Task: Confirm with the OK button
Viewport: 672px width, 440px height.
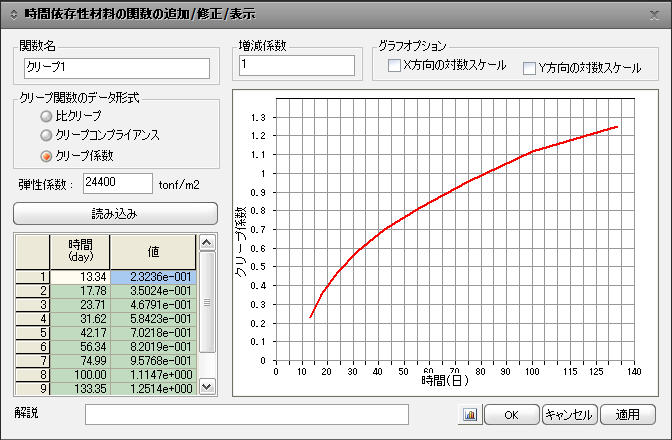Action: tap(510, 414)
